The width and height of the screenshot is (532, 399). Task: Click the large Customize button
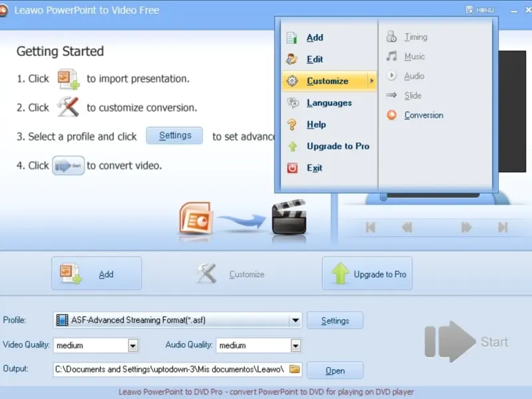click(231, 273)
